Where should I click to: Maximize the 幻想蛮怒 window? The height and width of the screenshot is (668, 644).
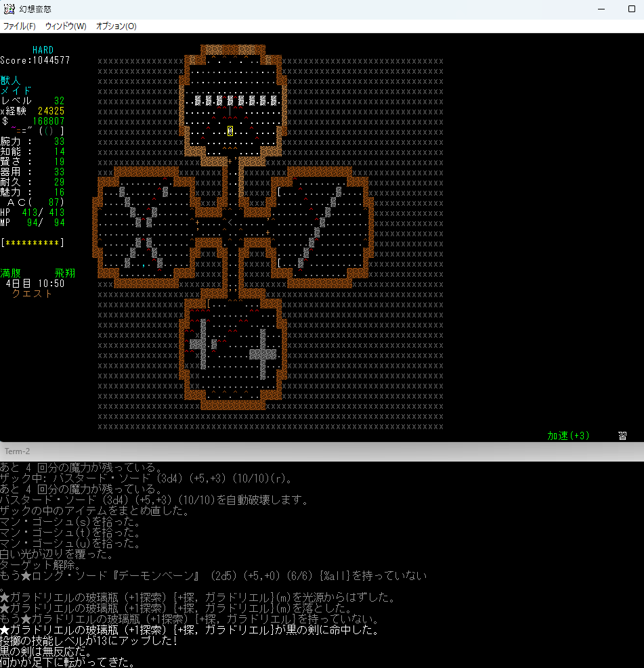(632, 9)
